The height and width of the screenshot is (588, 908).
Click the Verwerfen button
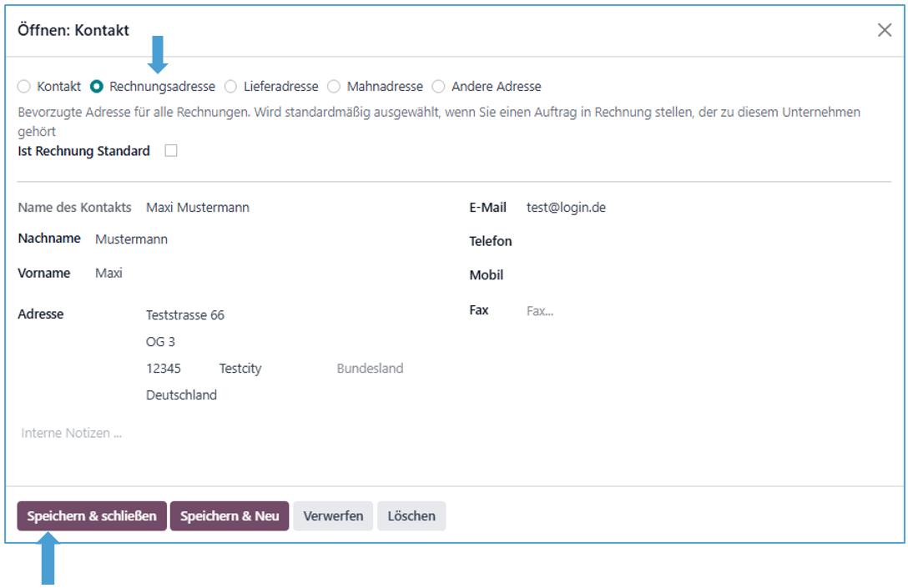333,516
